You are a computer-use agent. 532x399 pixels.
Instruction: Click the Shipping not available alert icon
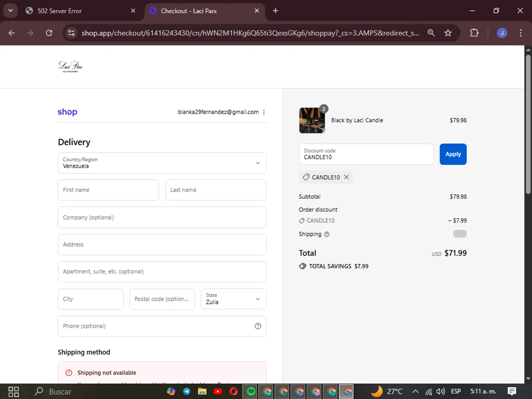[69, 373]
